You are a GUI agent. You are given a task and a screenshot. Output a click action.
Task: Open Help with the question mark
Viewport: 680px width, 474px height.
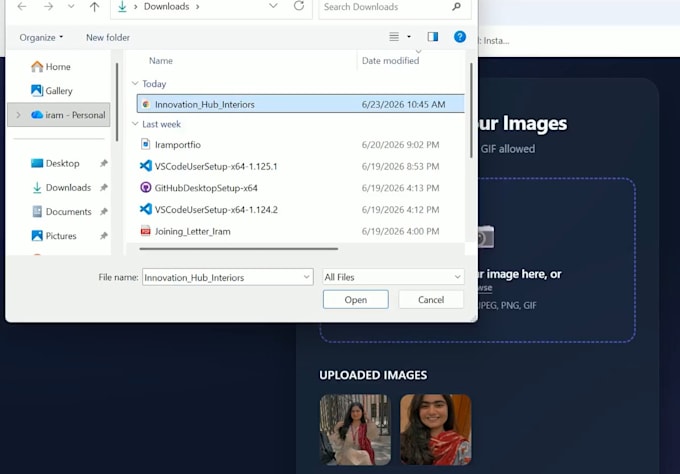pyautogui.click(x=460, y=37)
